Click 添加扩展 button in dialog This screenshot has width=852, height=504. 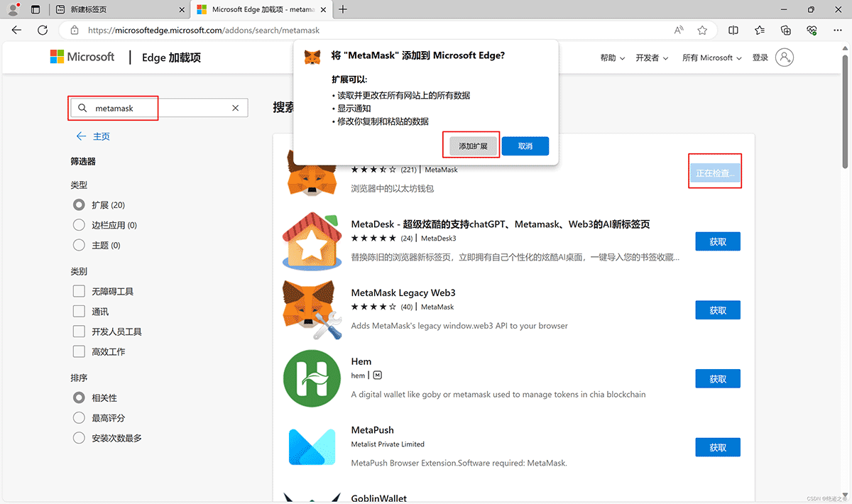click(473, 146)
